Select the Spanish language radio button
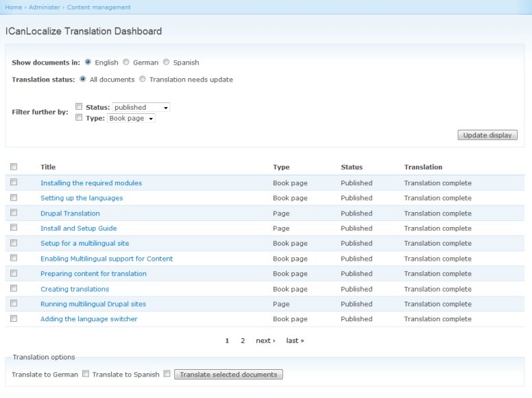 click(x=166, y=62)
